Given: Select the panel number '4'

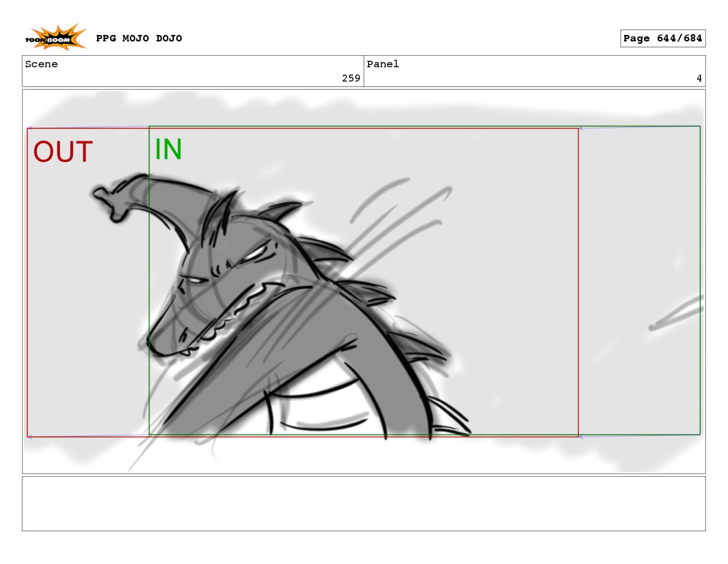Looking at the screenshot, I should click(699, 78).
